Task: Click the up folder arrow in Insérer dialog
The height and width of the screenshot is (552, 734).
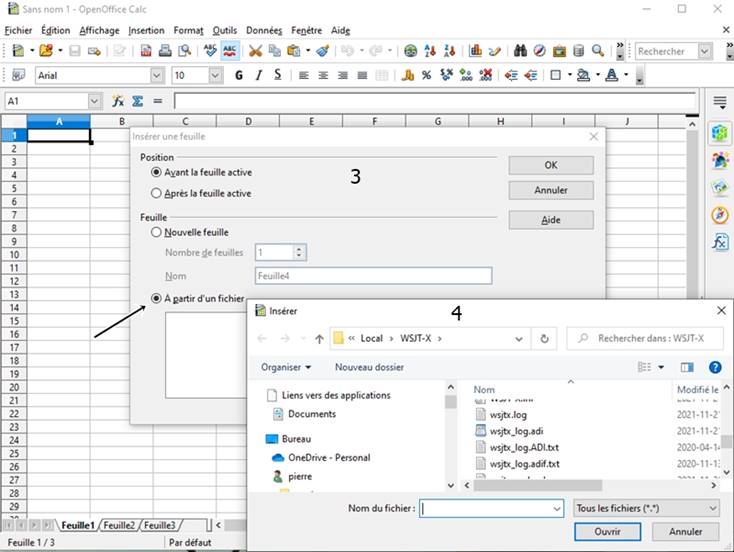Action: tap(319, 339)
